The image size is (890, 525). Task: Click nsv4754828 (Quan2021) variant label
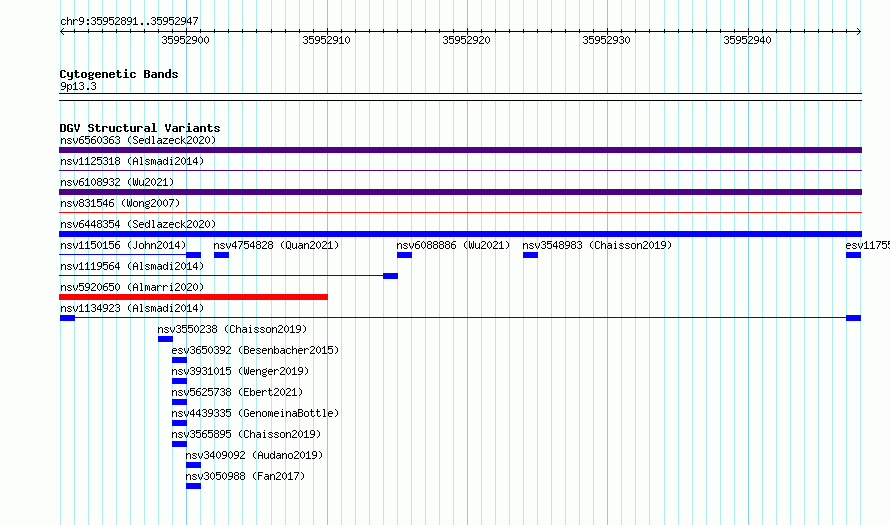click(276, 245)
